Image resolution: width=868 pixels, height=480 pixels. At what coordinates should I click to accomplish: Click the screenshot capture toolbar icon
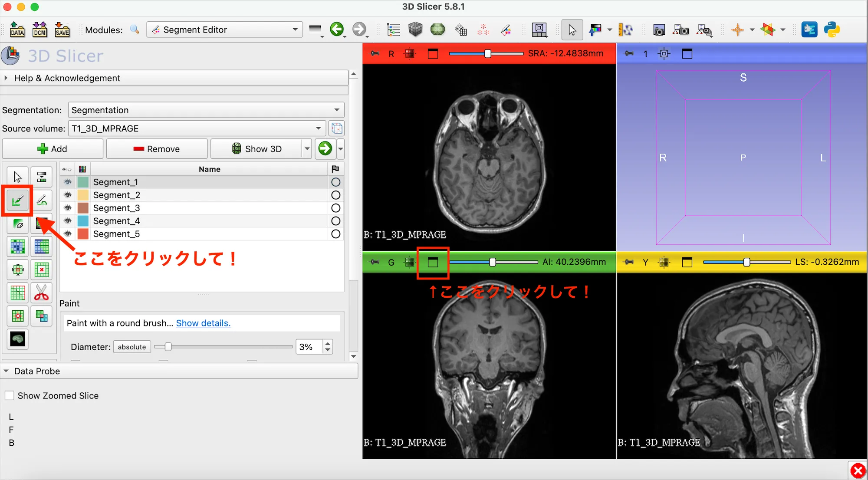click(659, 30)
